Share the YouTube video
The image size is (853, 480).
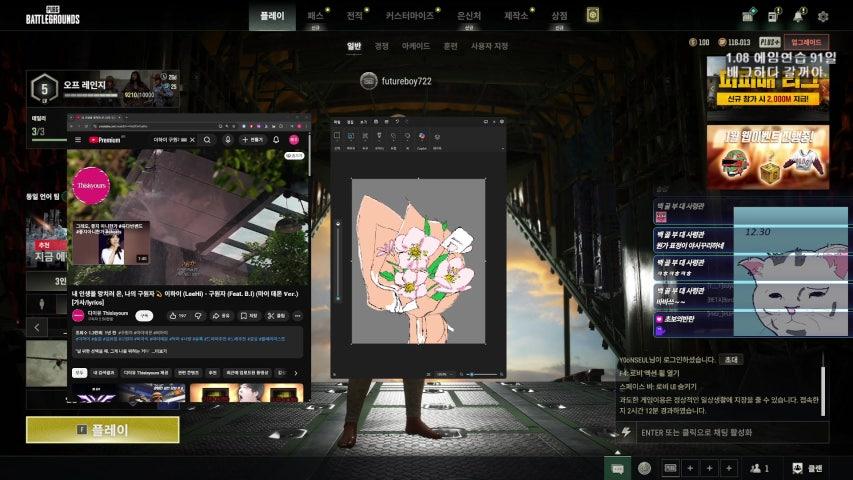click(x=221, y=316)
